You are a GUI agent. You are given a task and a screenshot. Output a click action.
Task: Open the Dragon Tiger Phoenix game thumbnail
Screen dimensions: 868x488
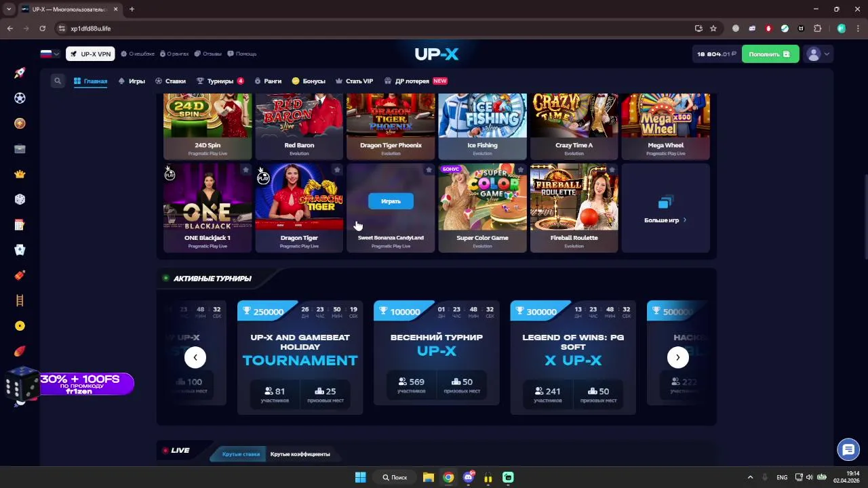click(391, 126)
